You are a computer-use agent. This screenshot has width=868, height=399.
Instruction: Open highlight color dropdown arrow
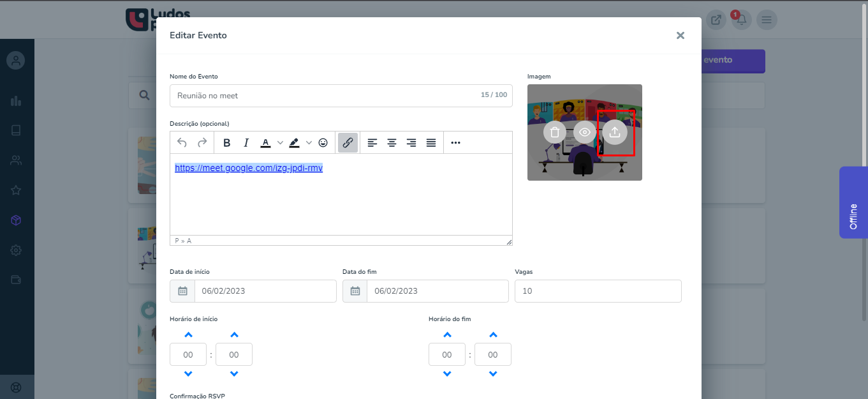pos(309,143)
